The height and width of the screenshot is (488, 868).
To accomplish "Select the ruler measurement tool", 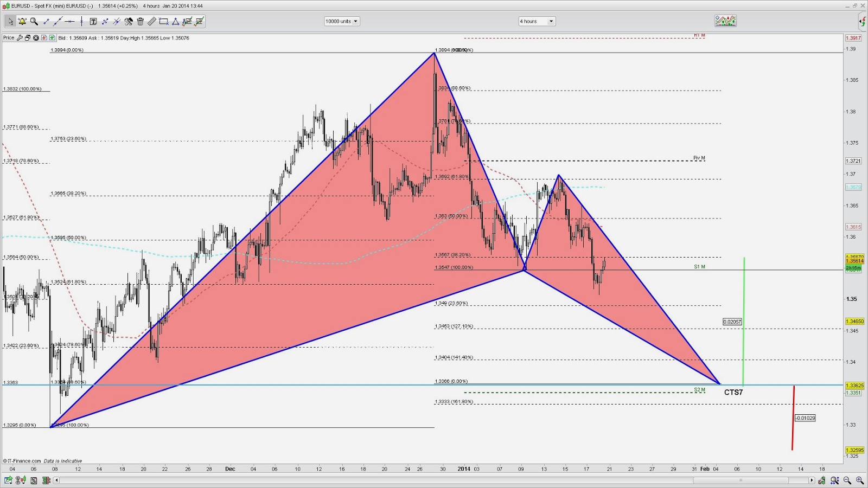I will tap(152, 22).
